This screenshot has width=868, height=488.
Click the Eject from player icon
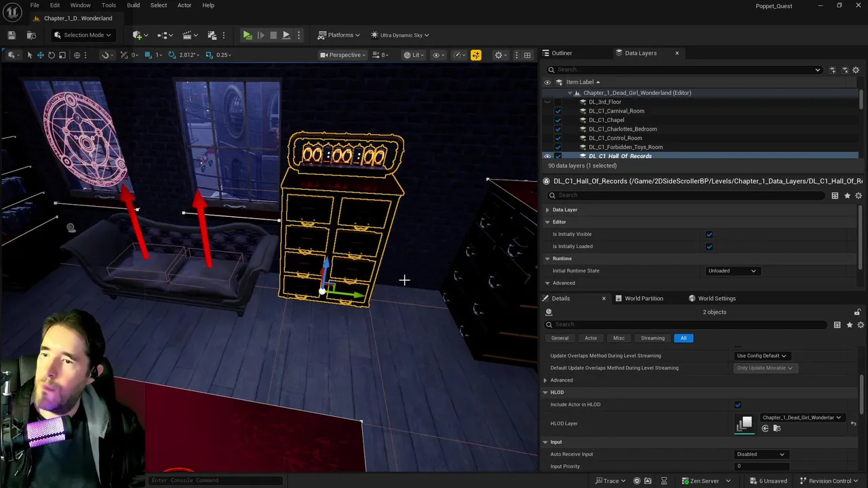(x=286, y=35)
